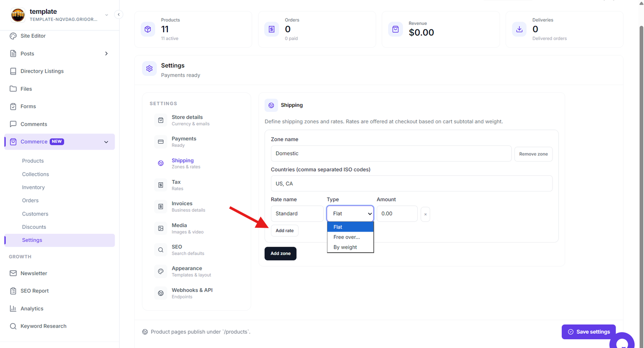Viewport: 644px width, 348px height.
Task: Open the template site switcher dropdown
Action: click(x=106, y=15)
